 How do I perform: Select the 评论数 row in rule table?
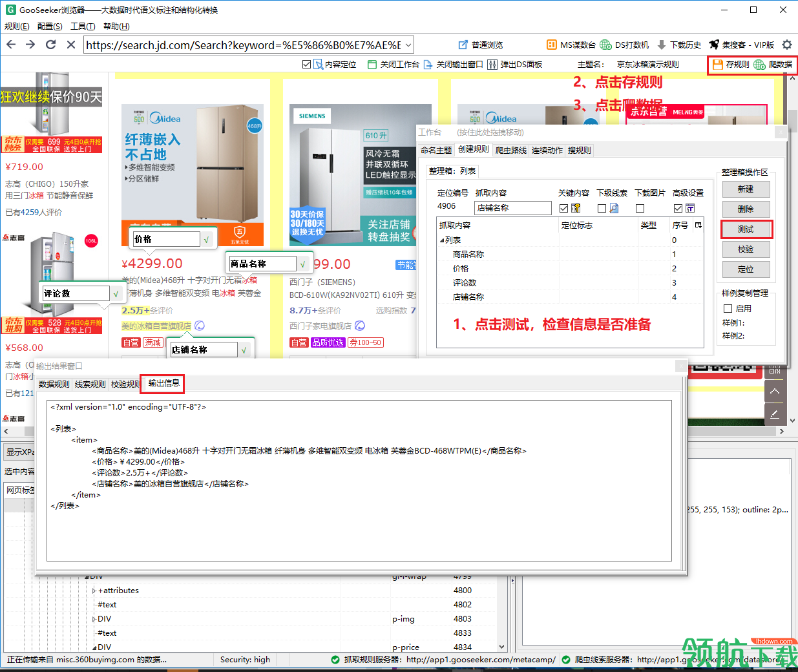tap(570, 282)
